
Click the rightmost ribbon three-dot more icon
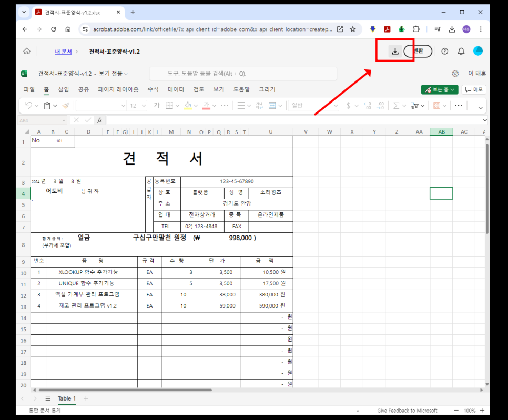click(459, 106)
